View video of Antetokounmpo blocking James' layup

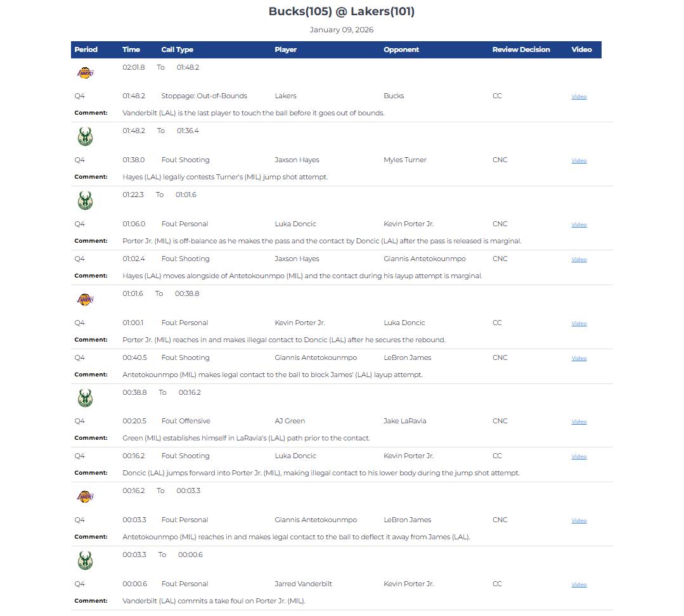(579, 359)
